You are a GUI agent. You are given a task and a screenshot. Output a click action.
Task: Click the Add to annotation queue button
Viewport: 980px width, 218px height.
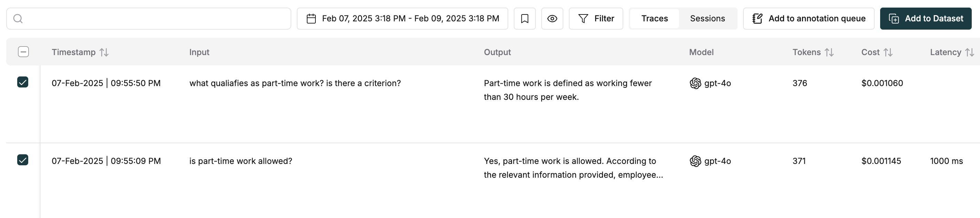pyautogui.click(x=809, y=18)
